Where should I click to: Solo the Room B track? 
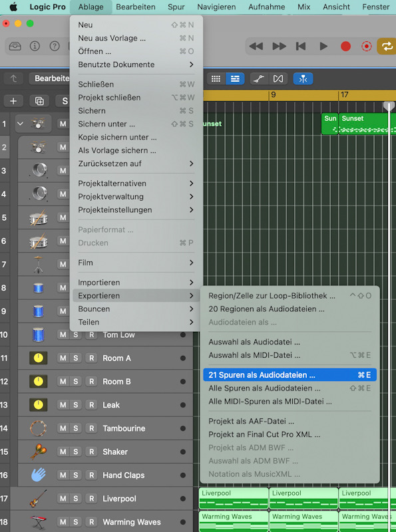pyautogui.click(x=75, y=381)
